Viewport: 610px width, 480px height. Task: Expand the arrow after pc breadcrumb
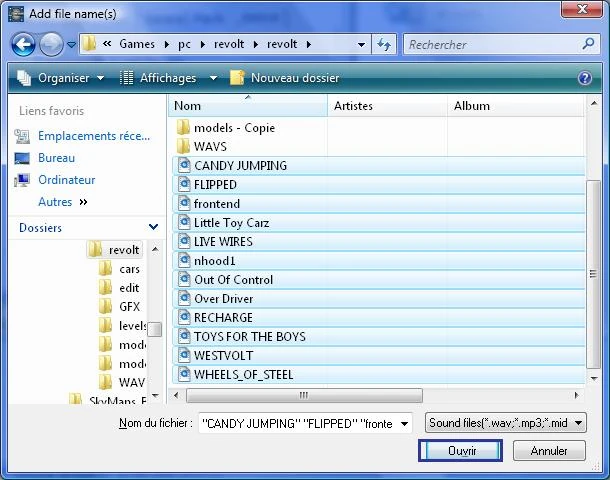pyautogui.click(x=203, y=44)
